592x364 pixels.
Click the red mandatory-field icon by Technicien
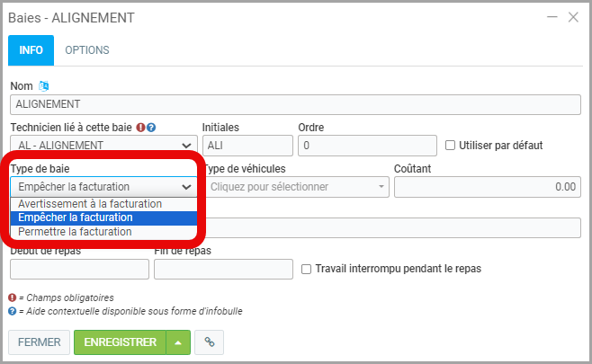click(140, 128)
